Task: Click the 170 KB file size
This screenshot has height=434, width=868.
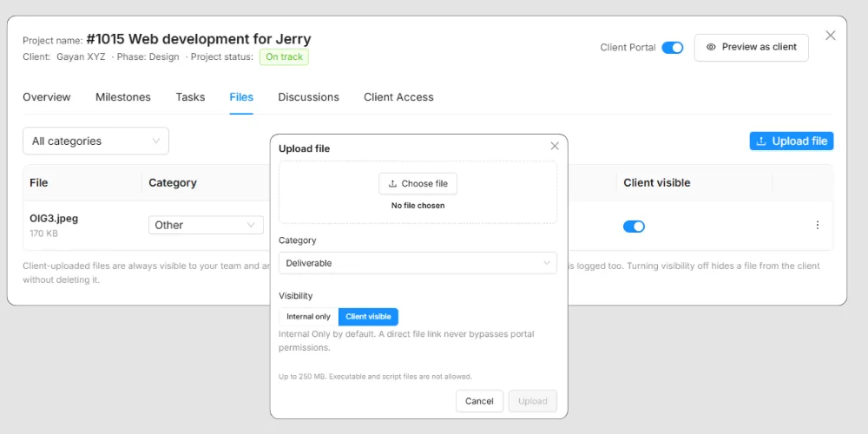Action: 43,233
